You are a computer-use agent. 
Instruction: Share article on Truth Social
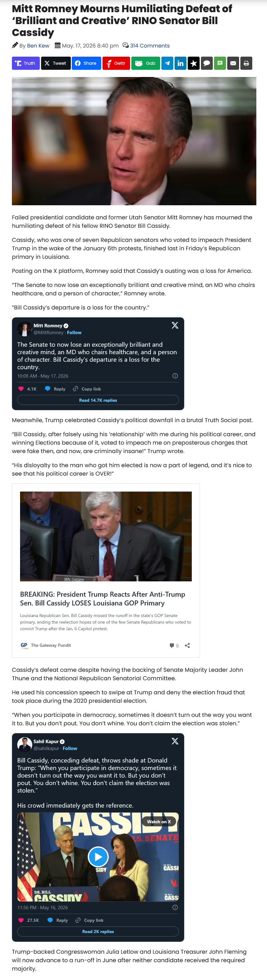pos(25,63)
